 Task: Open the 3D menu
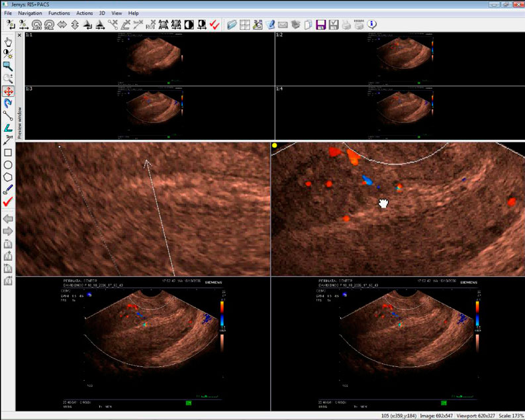(102, 13)
